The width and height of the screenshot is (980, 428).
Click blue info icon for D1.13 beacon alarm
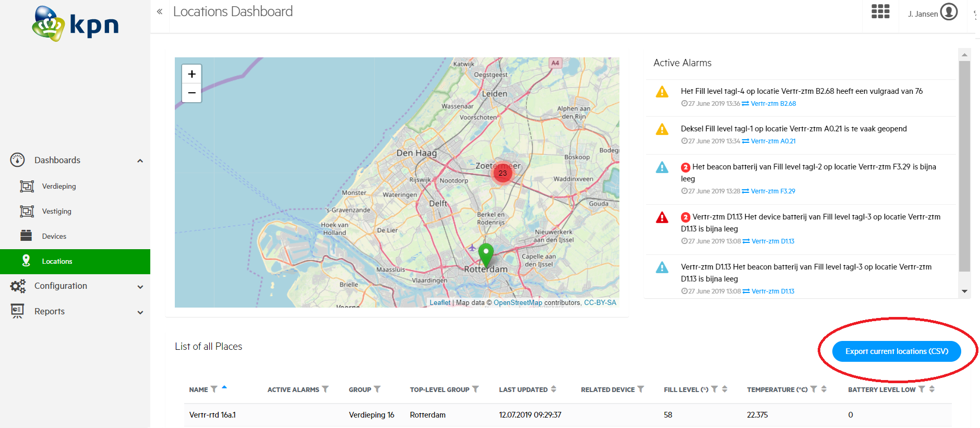tap(662, 267)
